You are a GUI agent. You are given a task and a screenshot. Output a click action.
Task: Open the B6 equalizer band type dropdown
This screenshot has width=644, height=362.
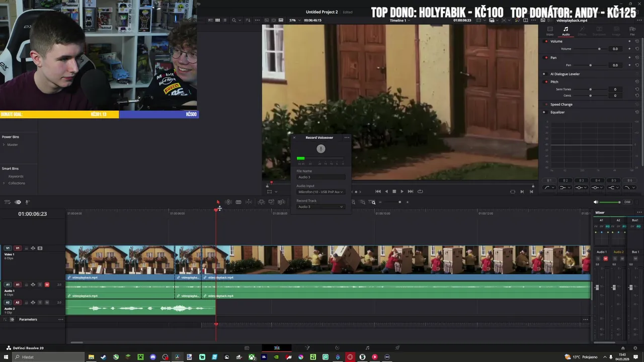[x=629, y=188]
